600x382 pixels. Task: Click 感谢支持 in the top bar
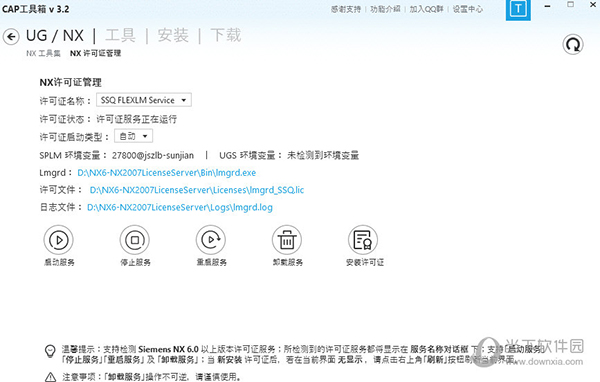[346, 9]
